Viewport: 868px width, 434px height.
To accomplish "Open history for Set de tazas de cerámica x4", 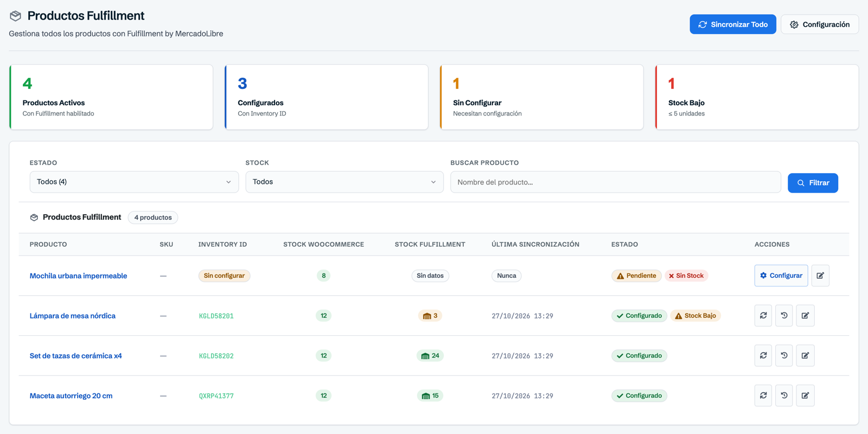I will pos(784,356).
